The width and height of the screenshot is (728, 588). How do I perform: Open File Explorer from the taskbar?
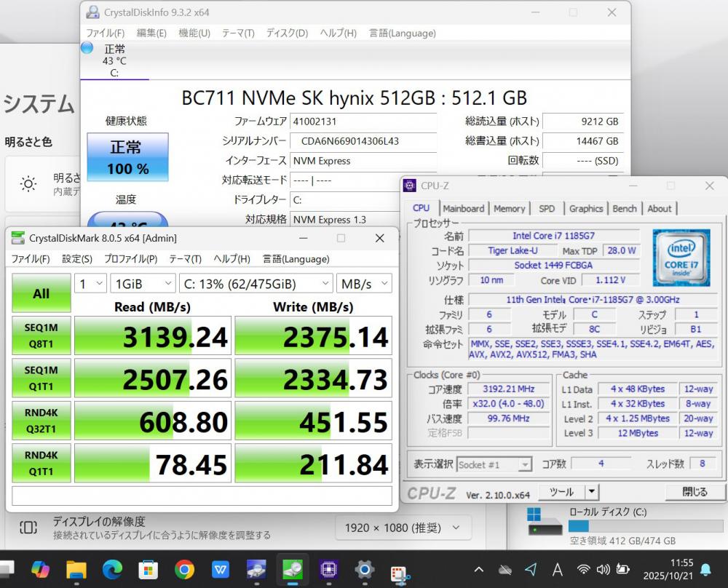point(76,569)
